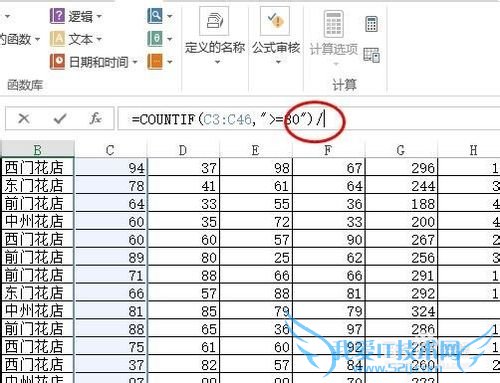Image resolution: width=500 pixels, height=383 pixels.
Task: Click the Calculation Options icon
Action: [x=334, y=24]
